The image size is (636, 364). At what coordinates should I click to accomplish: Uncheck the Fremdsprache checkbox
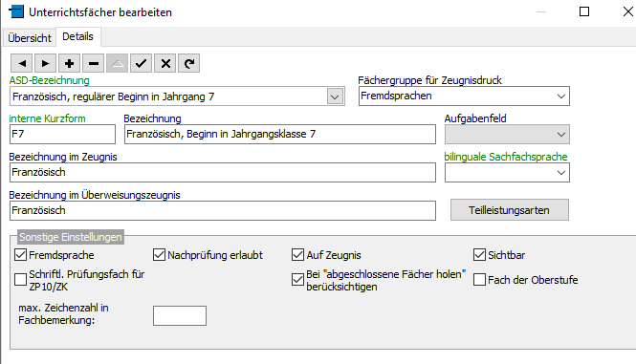(x=20, y=255)
